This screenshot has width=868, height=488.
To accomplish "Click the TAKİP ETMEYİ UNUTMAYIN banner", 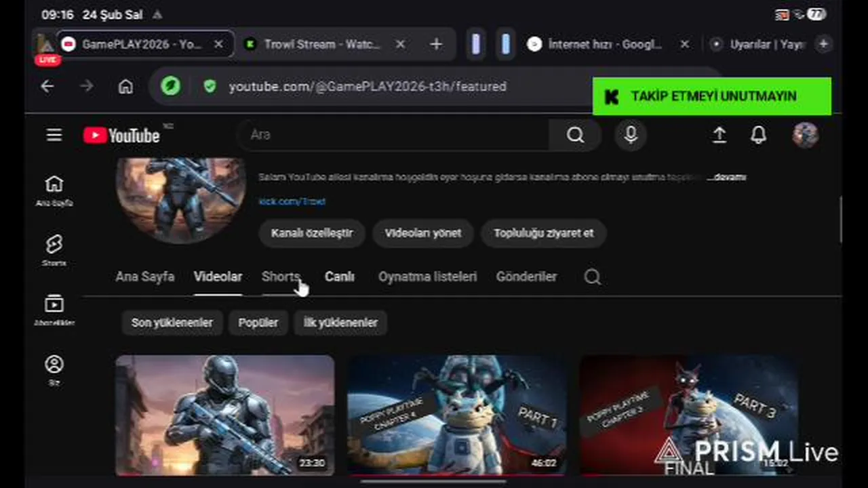I will (x=712, y=96).
